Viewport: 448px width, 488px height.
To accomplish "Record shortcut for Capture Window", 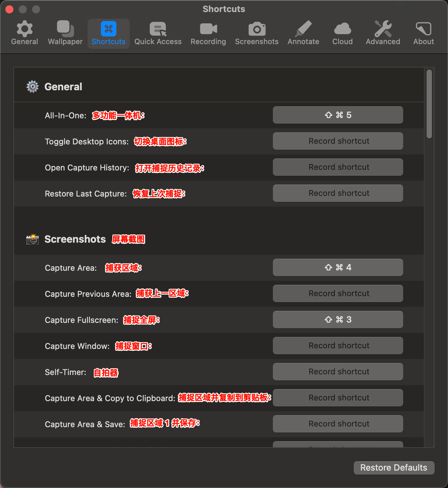I will point(338,345).
